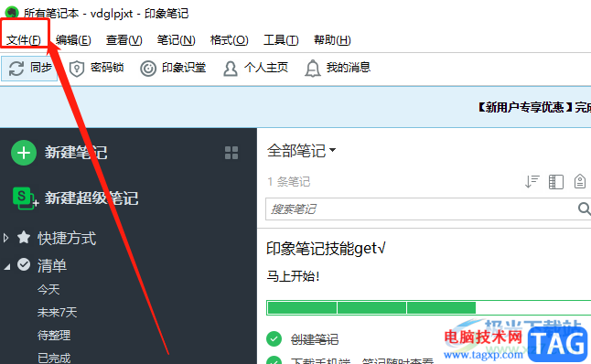Viewport: 591px width, 364px height.
Task: Select 清单 in the sidebar
Action: coord(52,265)
